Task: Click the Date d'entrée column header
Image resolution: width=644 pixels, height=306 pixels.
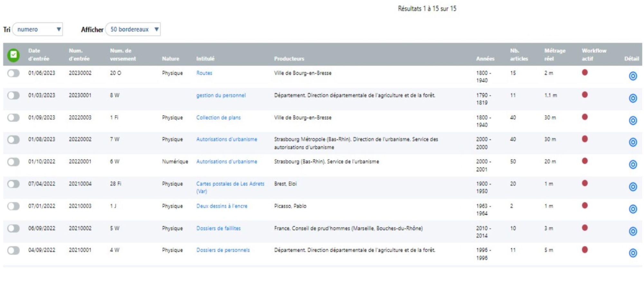Action: [38, 55]
